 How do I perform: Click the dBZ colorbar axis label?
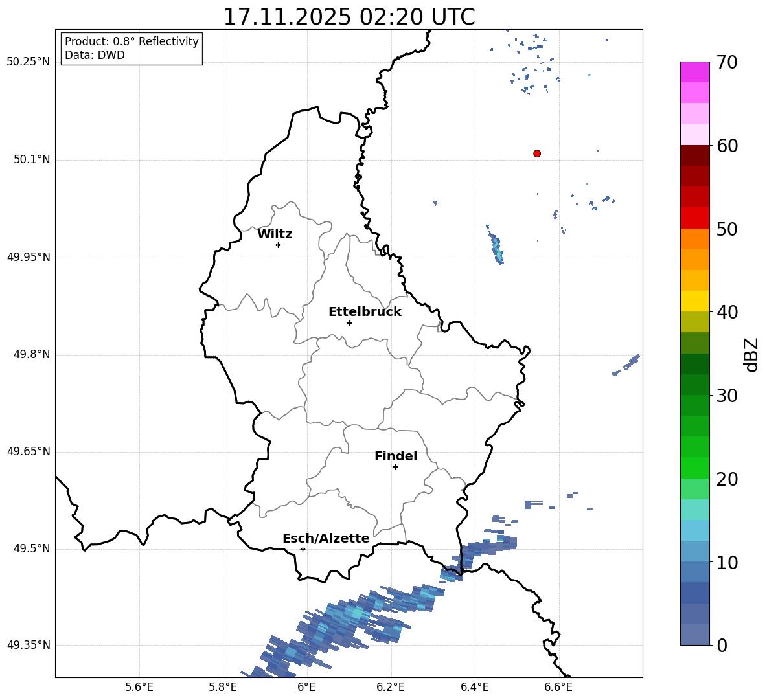tap(751, 354)
